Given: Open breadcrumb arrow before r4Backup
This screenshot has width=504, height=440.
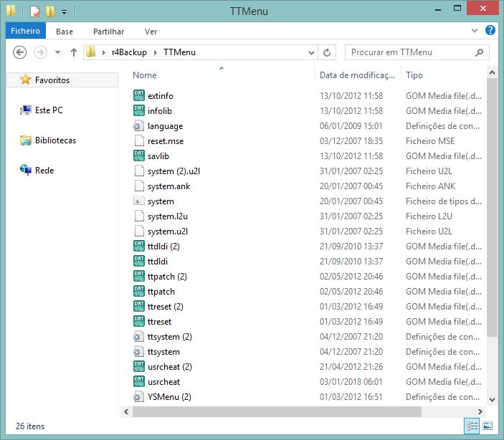Looking at the screenshot, I should (103, 52).
